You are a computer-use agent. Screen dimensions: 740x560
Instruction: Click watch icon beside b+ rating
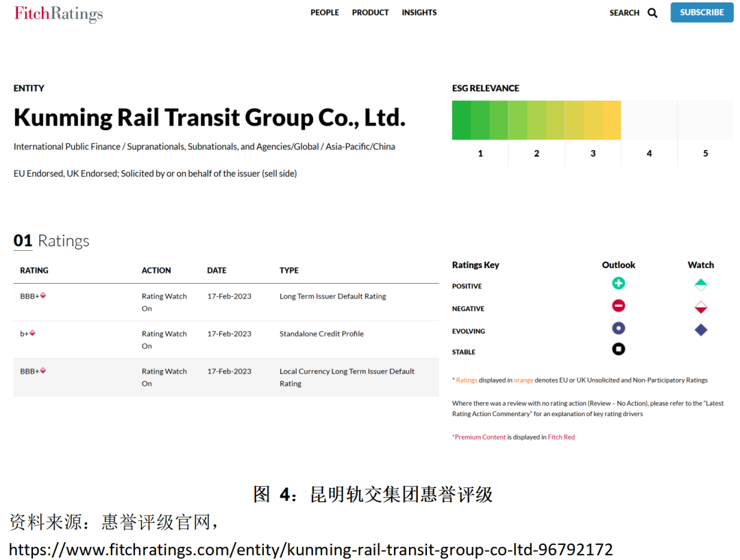32,333
